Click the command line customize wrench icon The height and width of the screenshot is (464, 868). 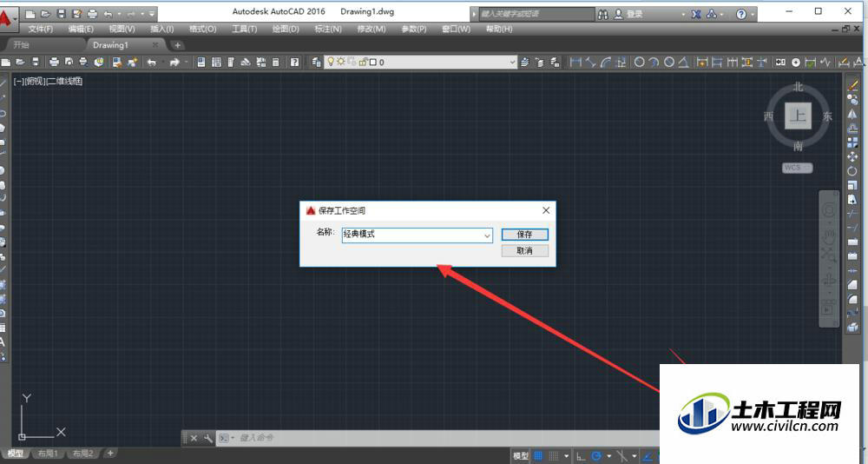coord(208,438)
